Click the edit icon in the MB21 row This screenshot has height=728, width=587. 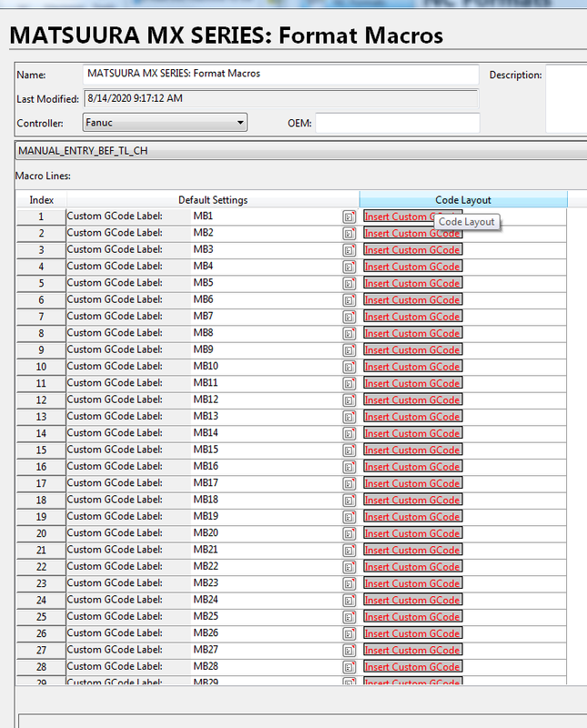pos(349,551)
